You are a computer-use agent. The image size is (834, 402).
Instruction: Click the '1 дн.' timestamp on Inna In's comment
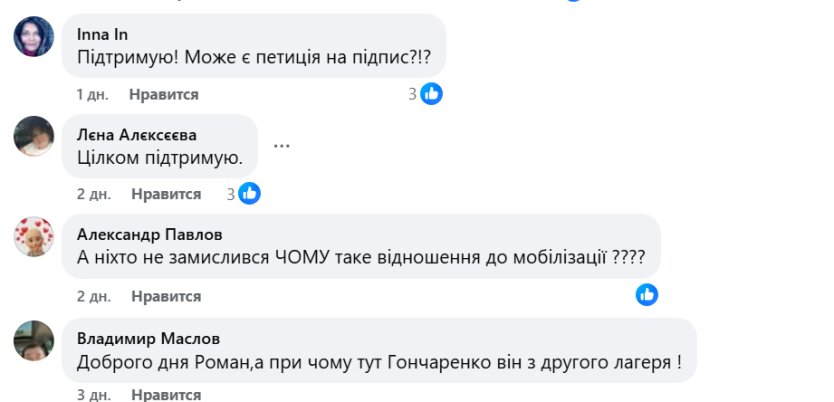tap(93, 95)
